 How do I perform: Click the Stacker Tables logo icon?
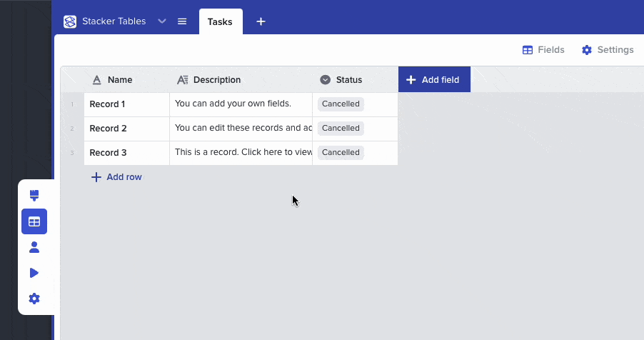pos(70,21)
